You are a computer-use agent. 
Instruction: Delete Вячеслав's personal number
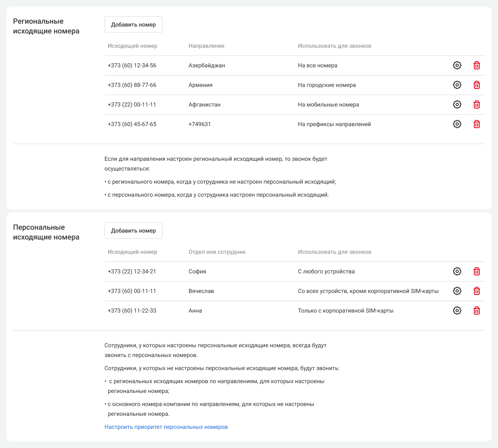tap(476, 291)
